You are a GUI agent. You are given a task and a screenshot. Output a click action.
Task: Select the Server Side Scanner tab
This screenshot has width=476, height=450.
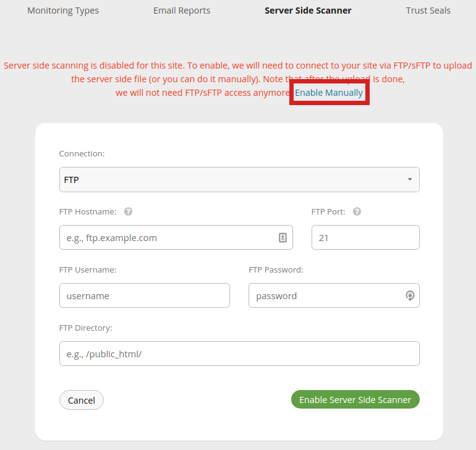pos(308,11)
